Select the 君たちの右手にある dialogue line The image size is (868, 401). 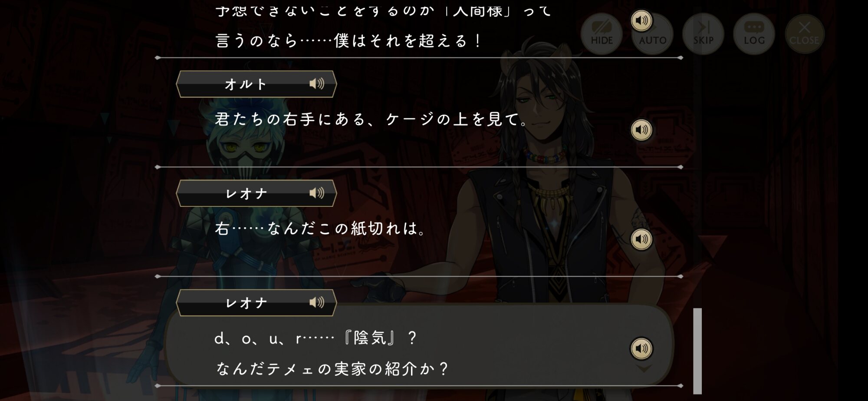[x=371, y=119]
